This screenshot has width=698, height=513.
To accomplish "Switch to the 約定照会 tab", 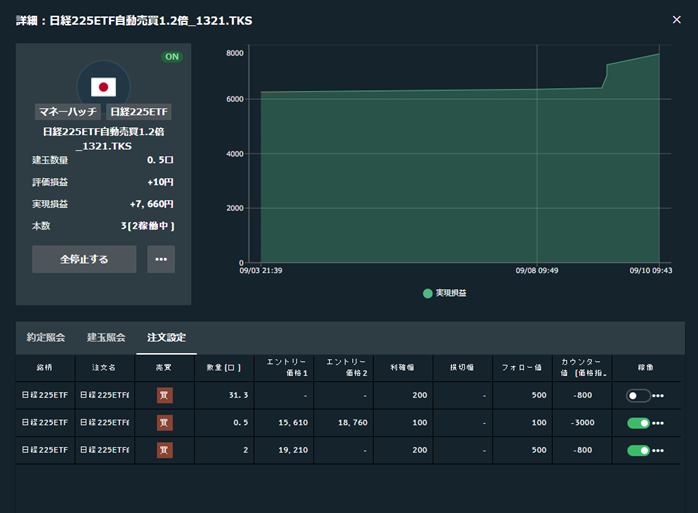I will tap(46, 338).
